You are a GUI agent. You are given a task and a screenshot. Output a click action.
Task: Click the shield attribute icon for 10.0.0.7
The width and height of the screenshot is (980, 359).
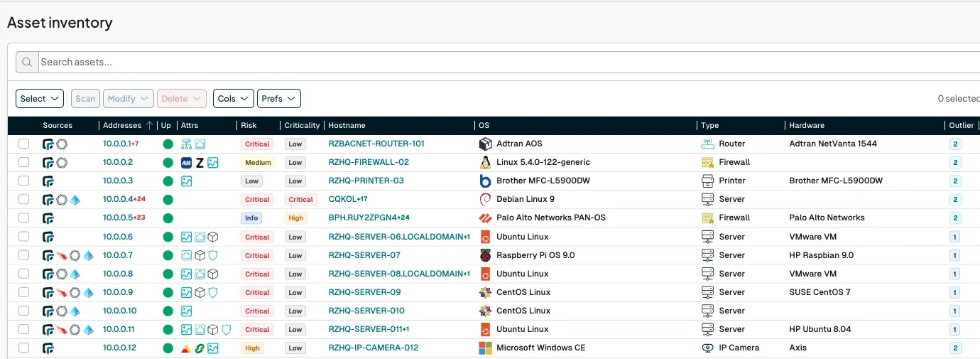[x=213, y=255]
